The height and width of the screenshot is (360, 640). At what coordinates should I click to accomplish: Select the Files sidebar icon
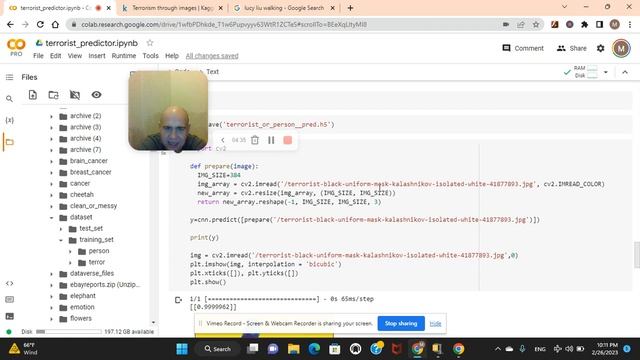9,142
